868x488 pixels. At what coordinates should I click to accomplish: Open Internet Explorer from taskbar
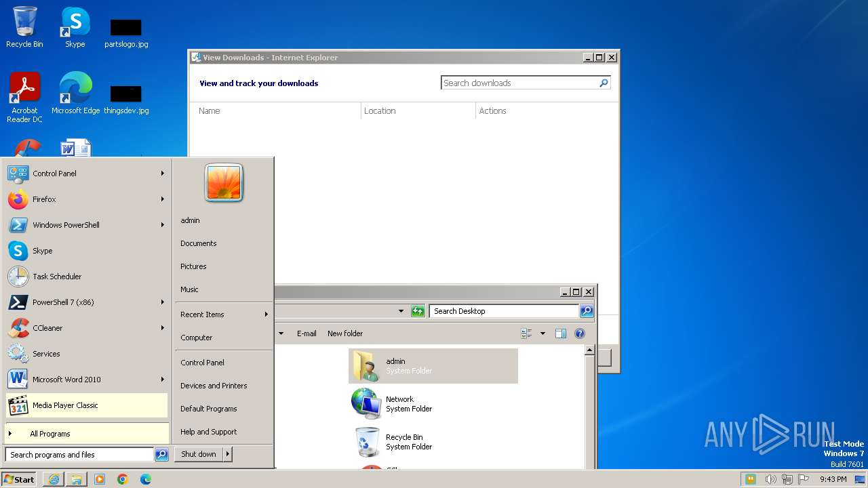[54, 479]
